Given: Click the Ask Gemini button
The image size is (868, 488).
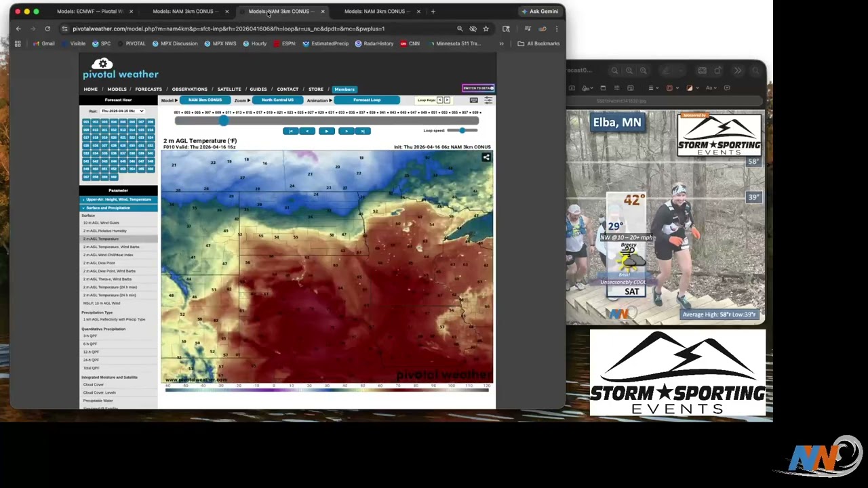Looking at the screenshot, I should (x=540, y=12).
